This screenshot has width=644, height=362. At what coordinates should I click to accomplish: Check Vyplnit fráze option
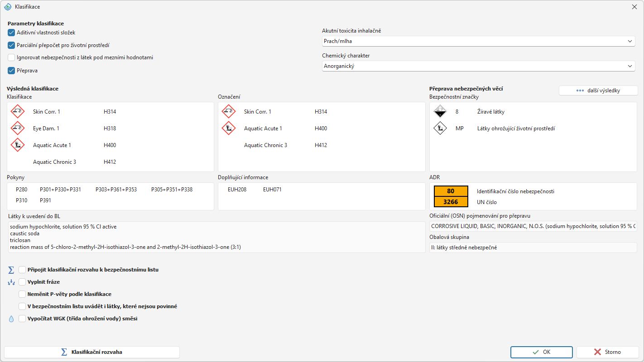(22, 282)
